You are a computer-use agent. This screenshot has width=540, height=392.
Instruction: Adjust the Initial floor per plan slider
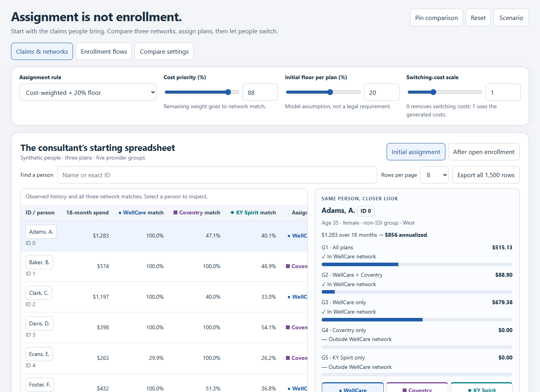tap(323, 92)
